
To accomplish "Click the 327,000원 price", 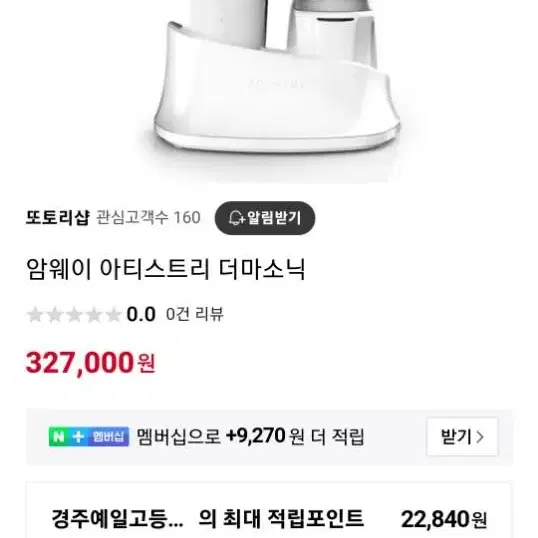I will (91, 363).
